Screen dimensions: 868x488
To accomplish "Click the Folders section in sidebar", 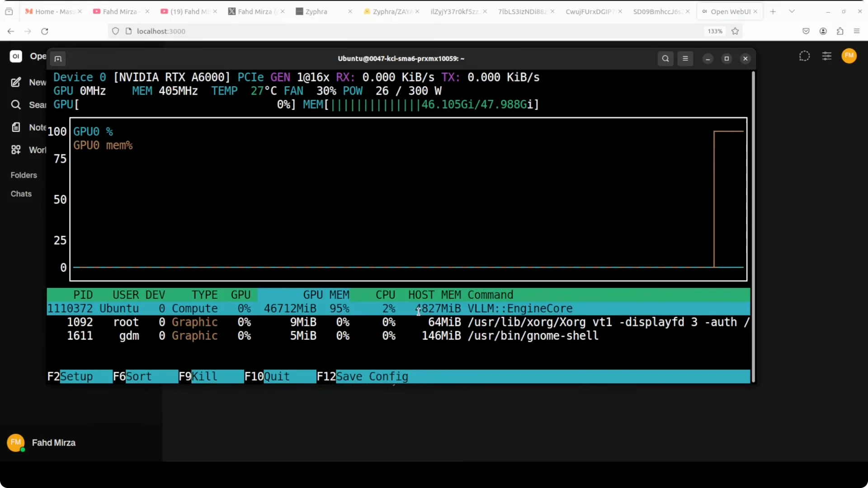I will (x=24, y=175).
